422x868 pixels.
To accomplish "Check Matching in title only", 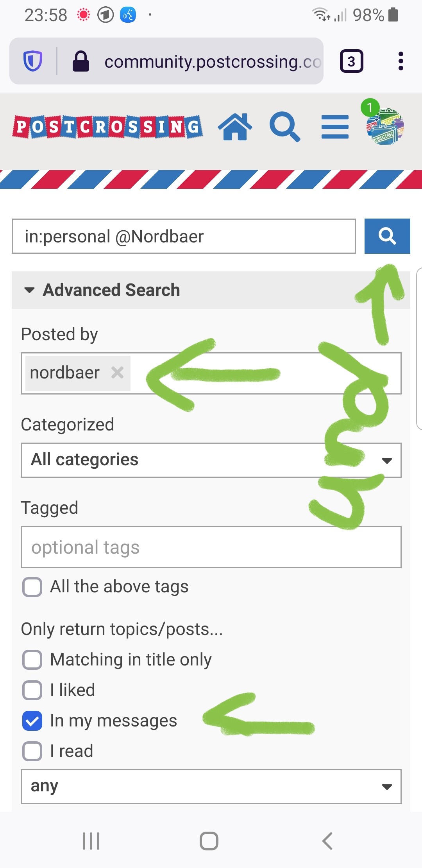I will coord(32,660).
